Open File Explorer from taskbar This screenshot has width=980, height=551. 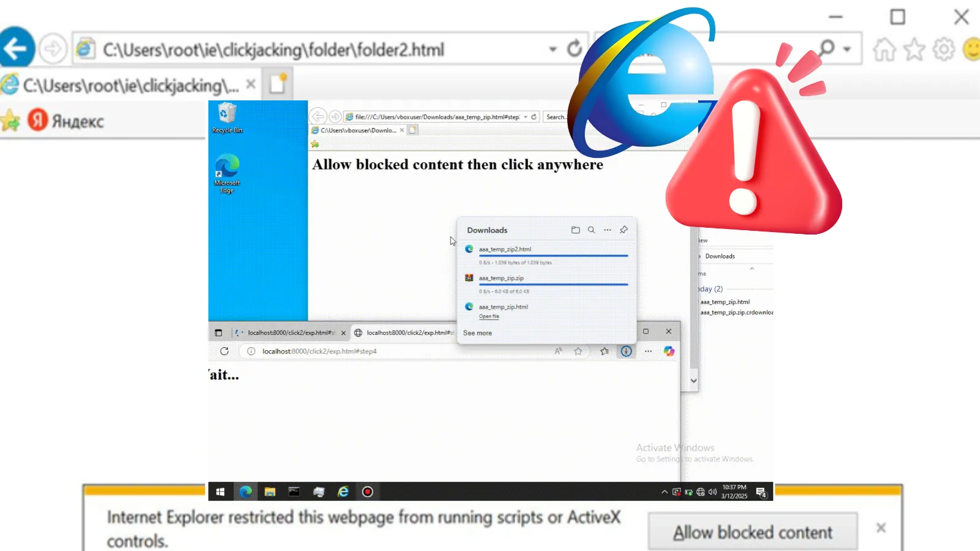click(x=269, y=492)
